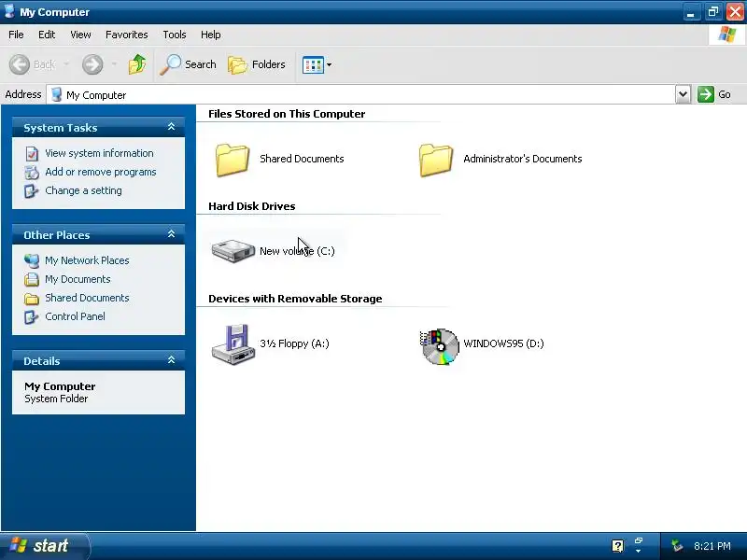Collapse the Other Places panel
Viewport: 747px width, 560px height.
(x=172, y=234)
